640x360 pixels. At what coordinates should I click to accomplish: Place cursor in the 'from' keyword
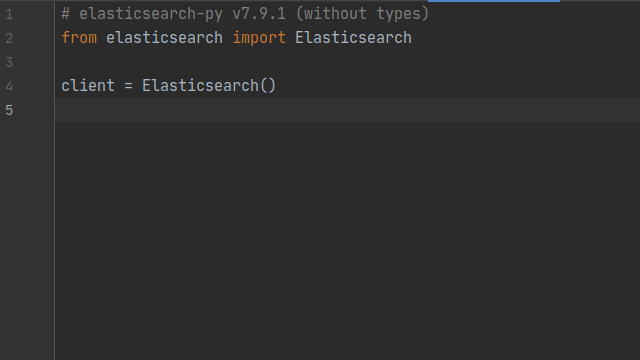[79, 38]
